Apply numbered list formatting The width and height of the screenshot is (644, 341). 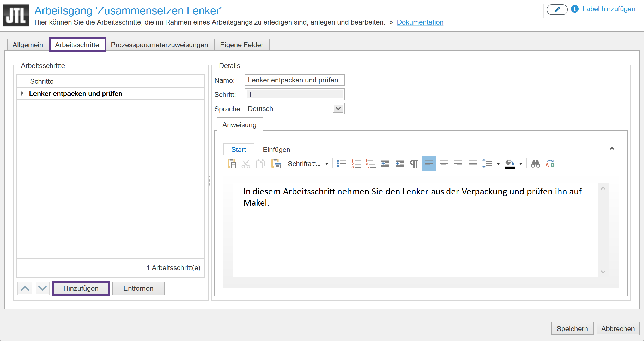click(x=356, y=164)
